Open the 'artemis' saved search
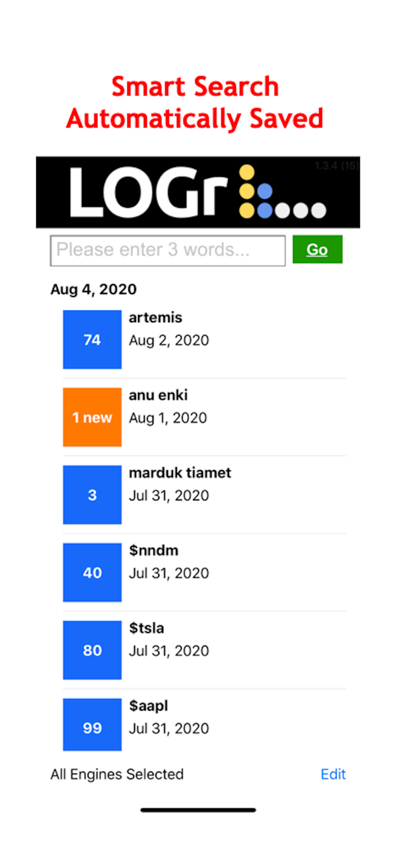This screenshot has width=401, height=868. (x=155, y=317)
